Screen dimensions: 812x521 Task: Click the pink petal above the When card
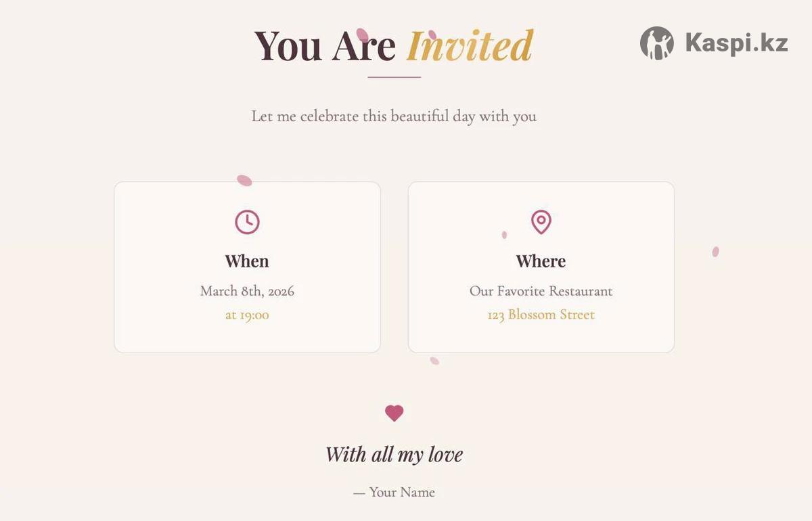[244, 181]
